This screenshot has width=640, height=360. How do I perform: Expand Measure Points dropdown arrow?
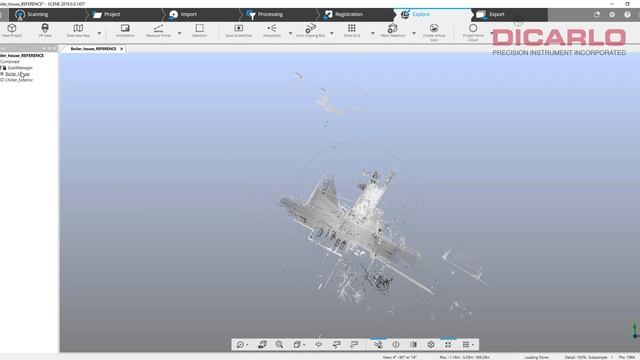[x=180, y=33]
